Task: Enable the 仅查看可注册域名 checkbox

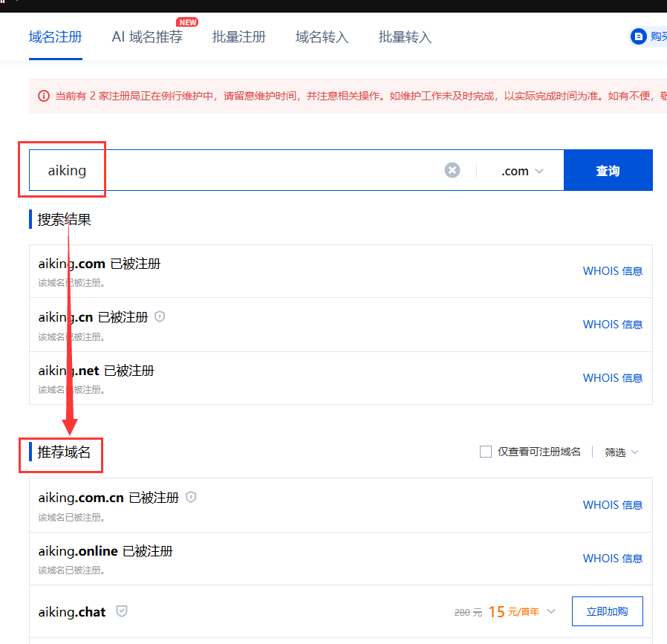Action: click(485, 452)
